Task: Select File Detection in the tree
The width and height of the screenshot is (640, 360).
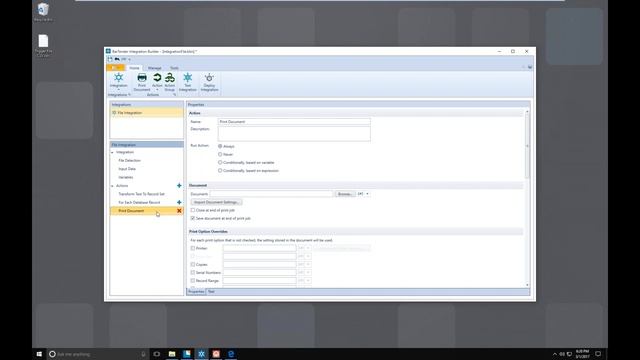Action: coord(129,161)
